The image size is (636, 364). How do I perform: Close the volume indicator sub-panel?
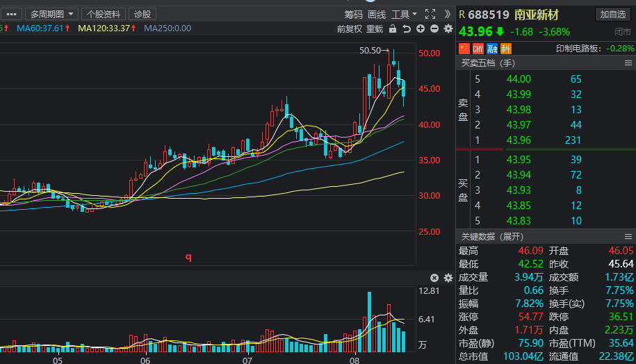[434, 277]
